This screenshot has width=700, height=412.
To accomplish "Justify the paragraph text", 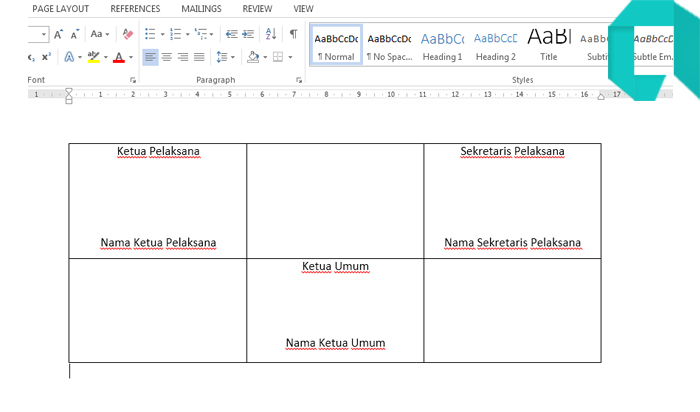I will pos(199,57).
